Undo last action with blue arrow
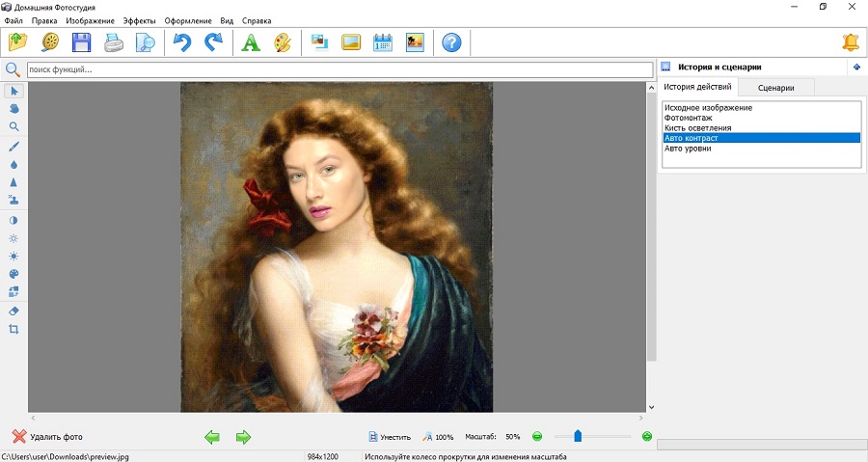This screenshot has width=868, height=462. pos(181,42)
